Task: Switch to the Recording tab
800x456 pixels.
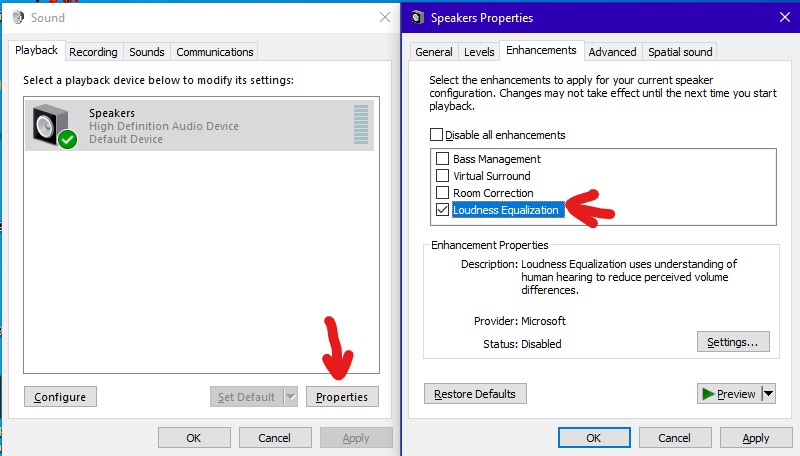Action: [93, 52]
